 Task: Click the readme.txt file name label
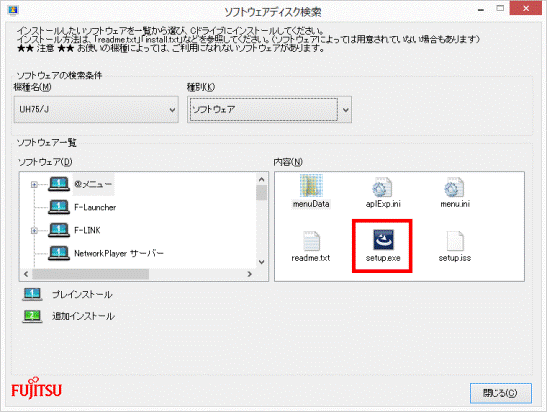(x=311, y=258)
